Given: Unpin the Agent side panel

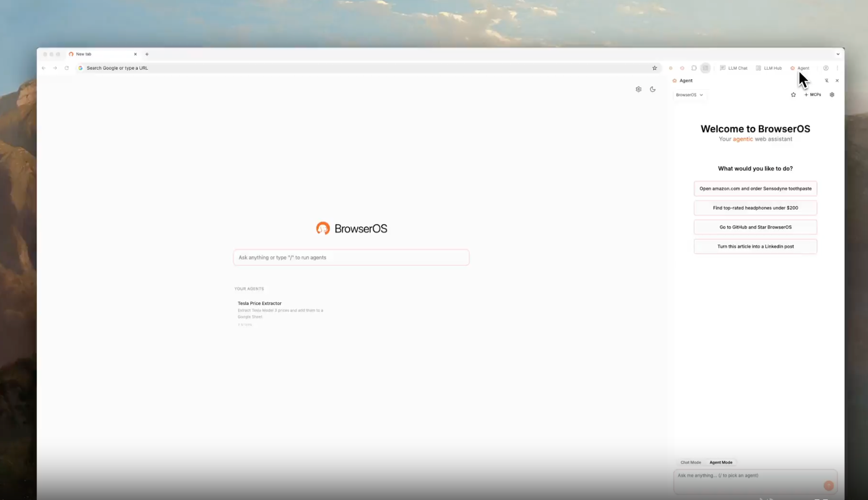Looking at the screenshot, I should (826, 81).
